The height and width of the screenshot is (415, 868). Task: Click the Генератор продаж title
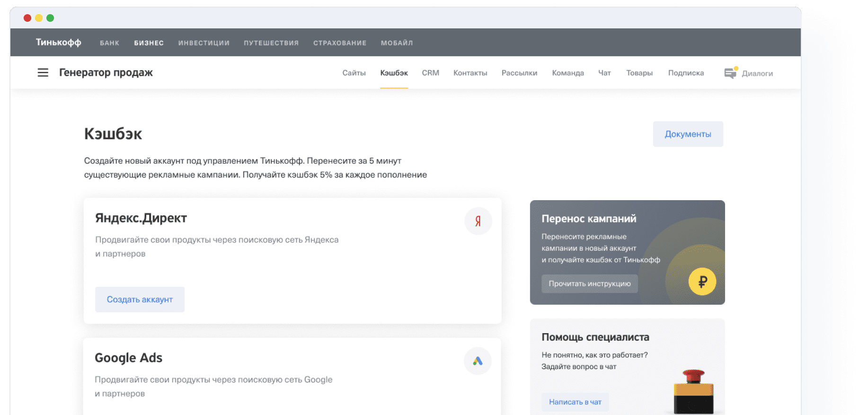pos(106,72)
